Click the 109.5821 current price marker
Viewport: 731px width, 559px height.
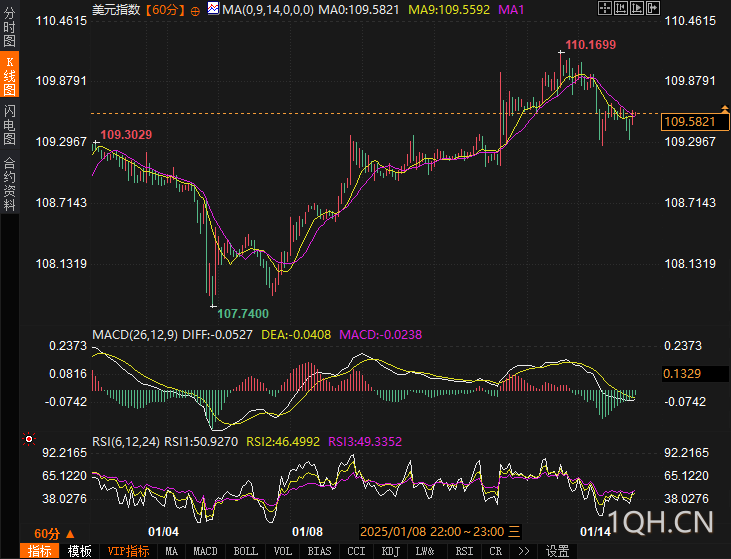pyautogui.click(x=695, y=122)
